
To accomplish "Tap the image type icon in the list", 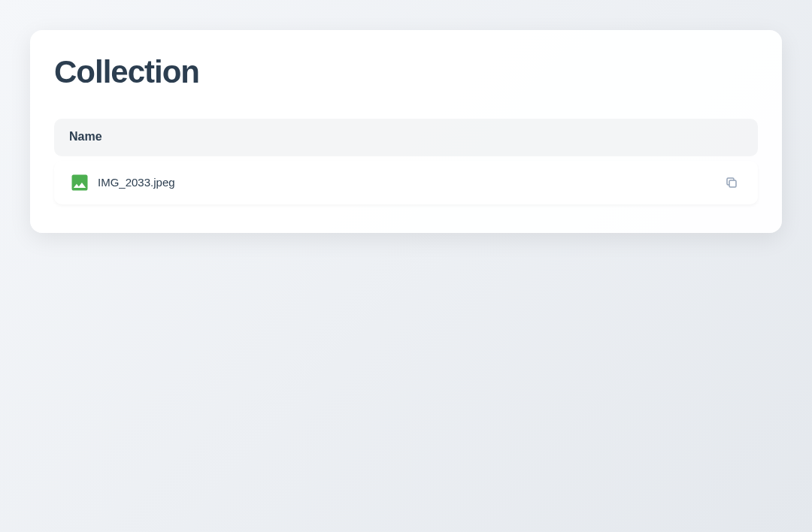I will pyautogui.click(x=80, y=183).
